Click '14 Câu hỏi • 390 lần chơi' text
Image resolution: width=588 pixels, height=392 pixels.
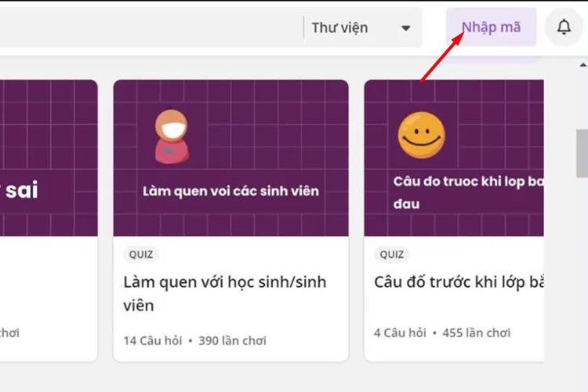pos(195,340)
